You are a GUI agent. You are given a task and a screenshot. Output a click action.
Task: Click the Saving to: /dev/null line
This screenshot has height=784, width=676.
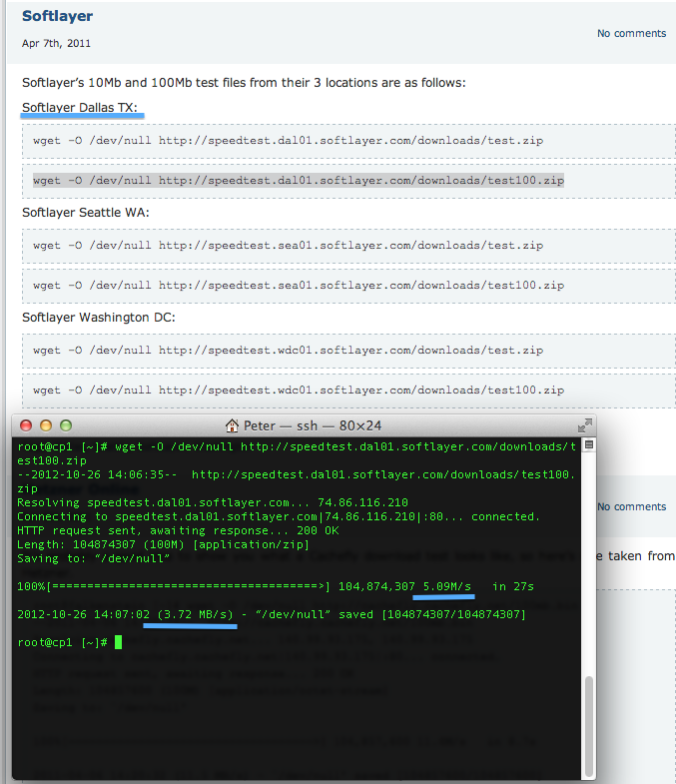coord(94,558)
